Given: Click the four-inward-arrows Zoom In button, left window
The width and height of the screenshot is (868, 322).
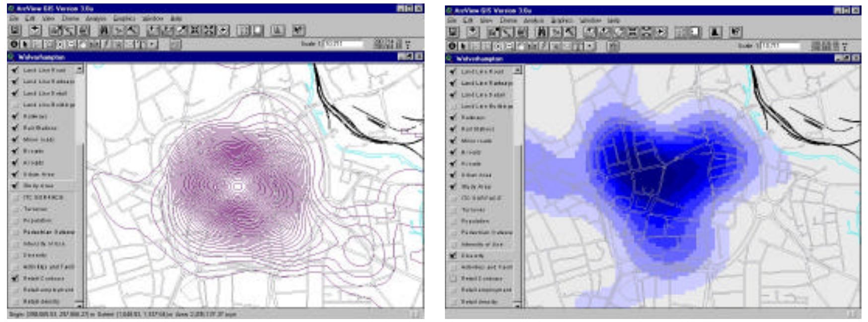Looking at the screenshot, I should (x=196, y=30).
